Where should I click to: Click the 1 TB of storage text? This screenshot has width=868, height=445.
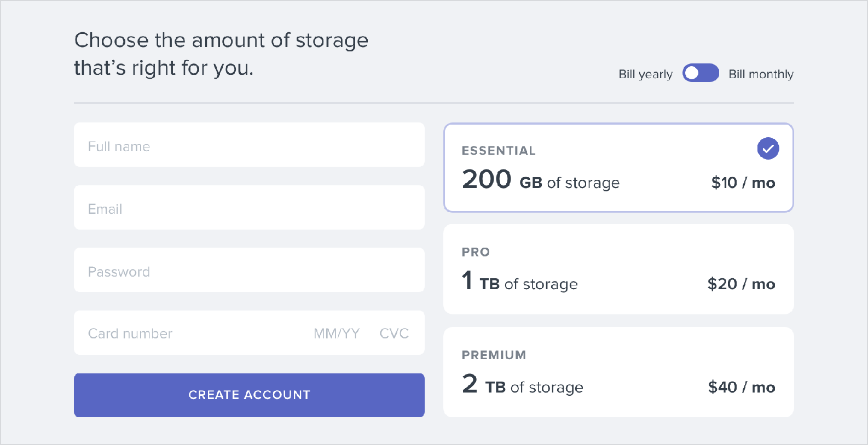[x=519, y=283]
